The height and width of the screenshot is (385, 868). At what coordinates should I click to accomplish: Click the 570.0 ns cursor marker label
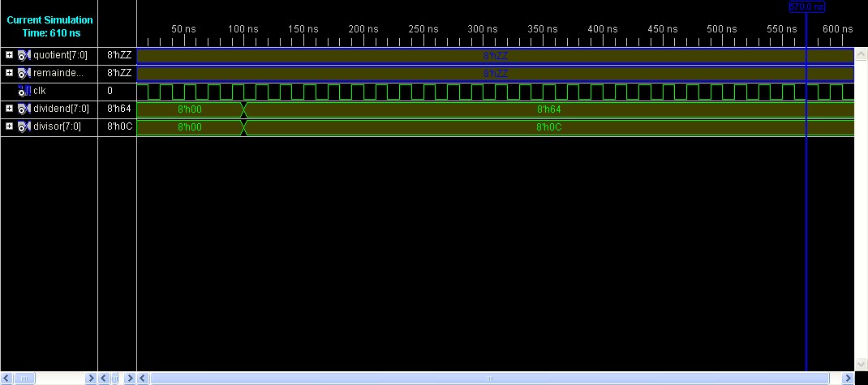[806, 6]
